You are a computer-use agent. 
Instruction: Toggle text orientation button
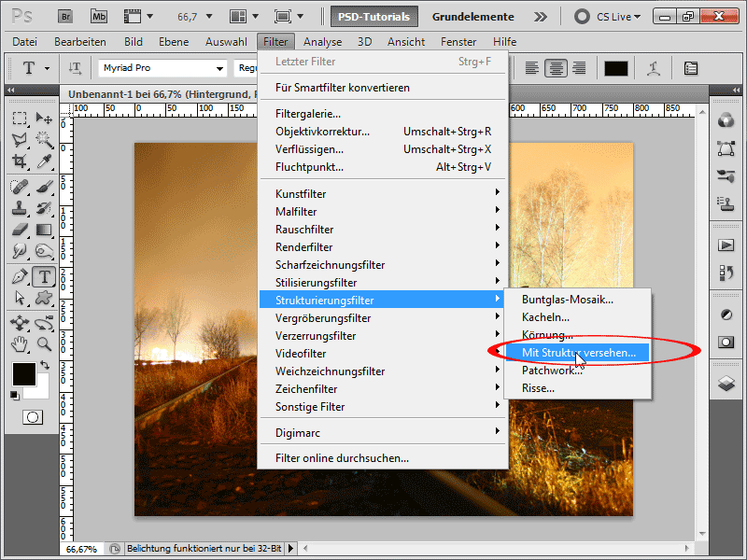(x=76, y=68)
